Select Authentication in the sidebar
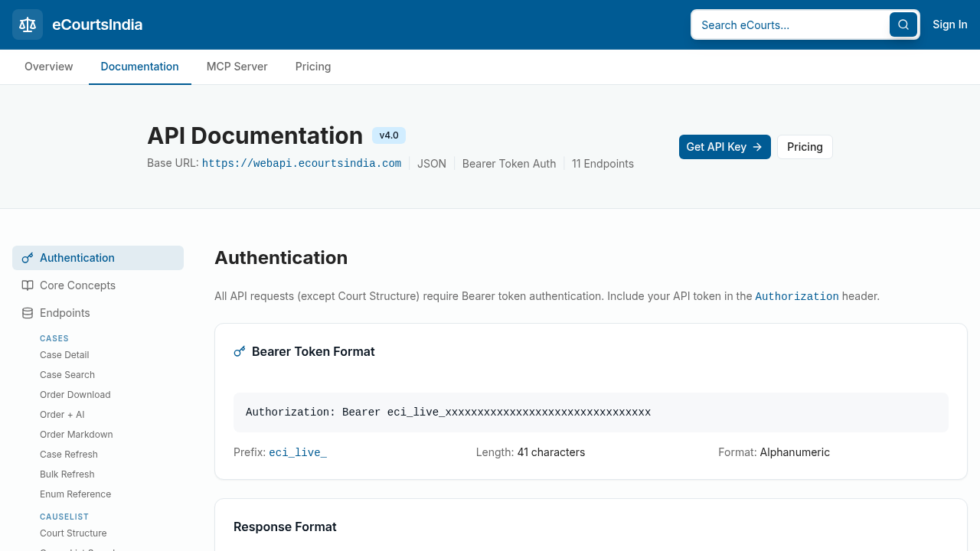 (x=98, y=258)
